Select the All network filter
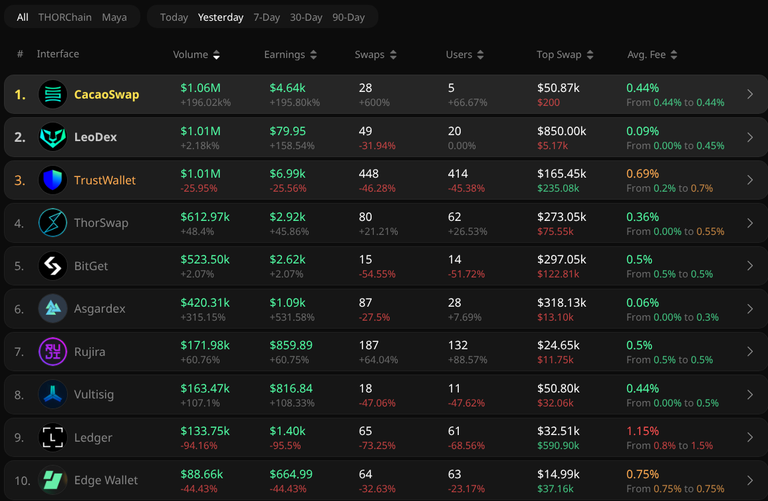Viewport: 768px width, 501px height. point(23,17)
